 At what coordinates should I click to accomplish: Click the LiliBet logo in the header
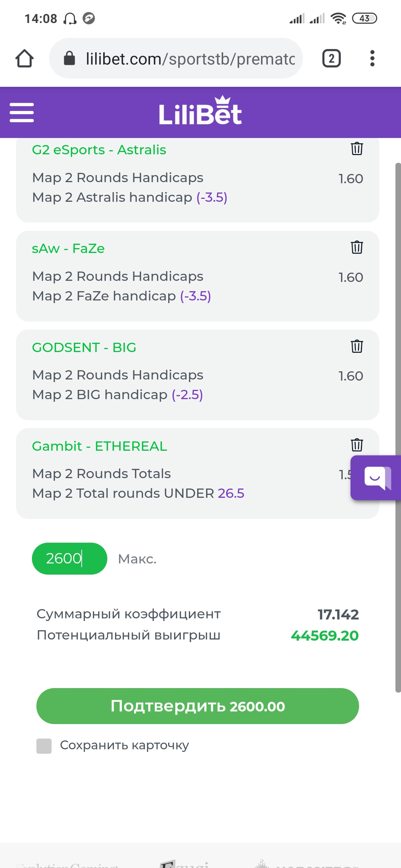click(x=200, y=111)
